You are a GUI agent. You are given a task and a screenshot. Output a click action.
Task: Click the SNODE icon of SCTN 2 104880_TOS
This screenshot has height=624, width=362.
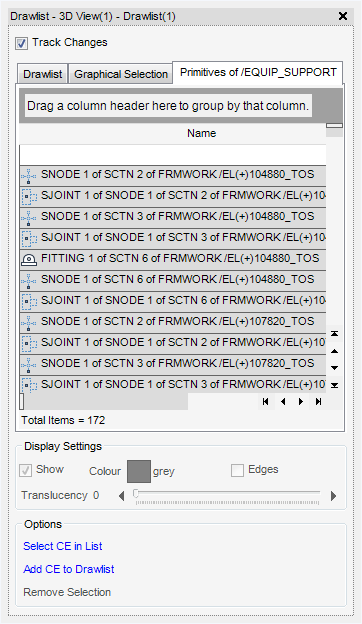click(x=29, y=176)
